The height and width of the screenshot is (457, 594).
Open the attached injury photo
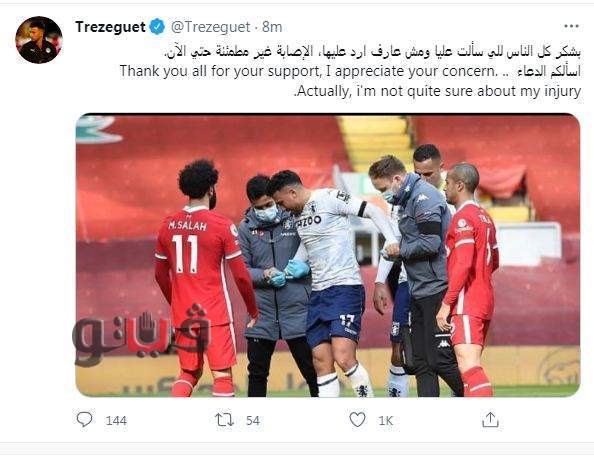point(328,255)
